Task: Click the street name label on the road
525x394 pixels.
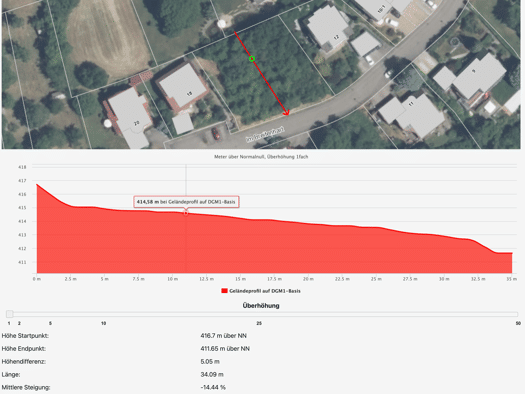Action: coord(265,134)
